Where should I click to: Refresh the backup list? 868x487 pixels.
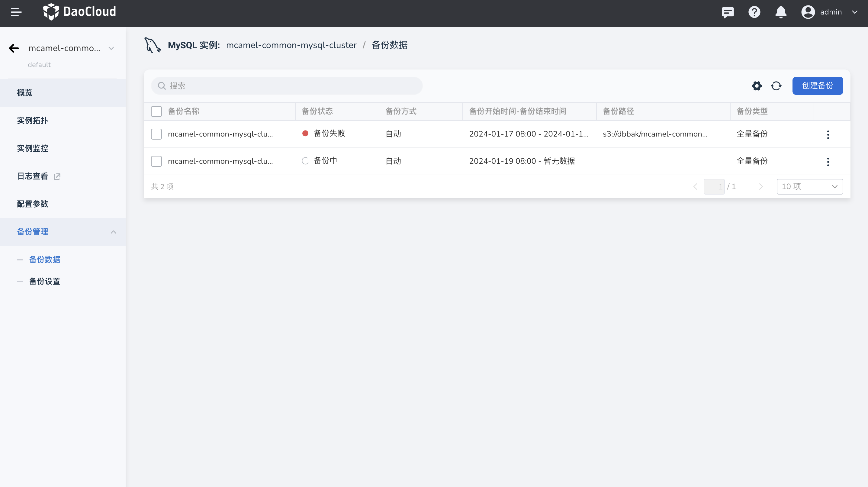tap(776, 86)
